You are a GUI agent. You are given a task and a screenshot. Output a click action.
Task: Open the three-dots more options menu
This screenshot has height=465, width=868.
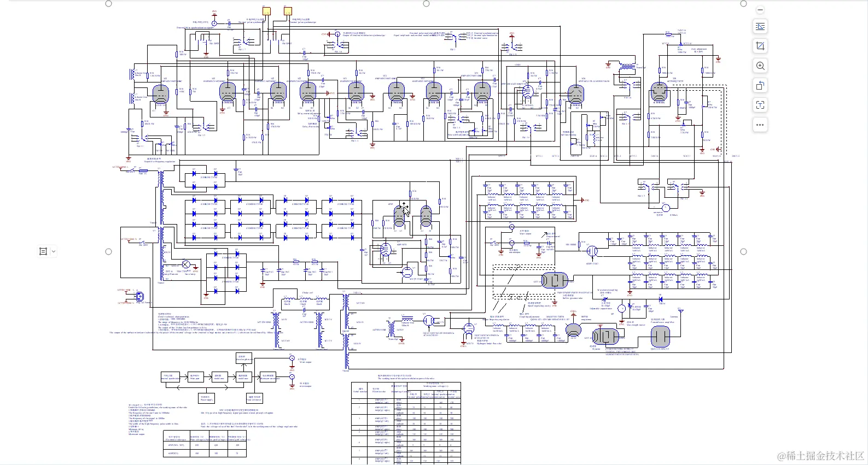point(760,125)
